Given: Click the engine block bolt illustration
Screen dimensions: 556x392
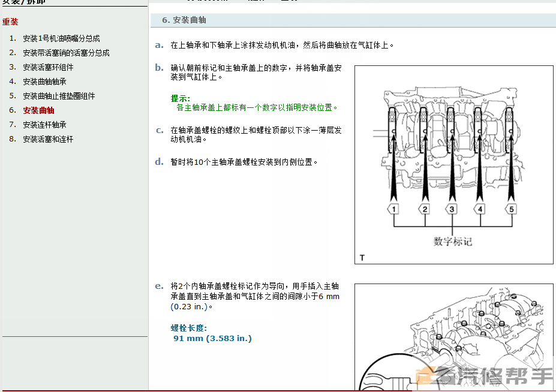Looking at the screenshot, I should tap(454, 337).
